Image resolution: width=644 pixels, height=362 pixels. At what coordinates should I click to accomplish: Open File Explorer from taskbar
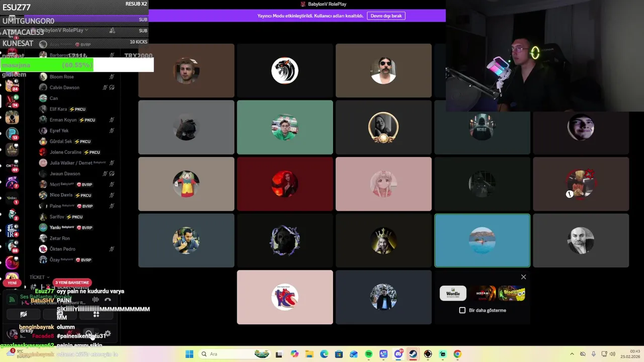tap(309, 354)
